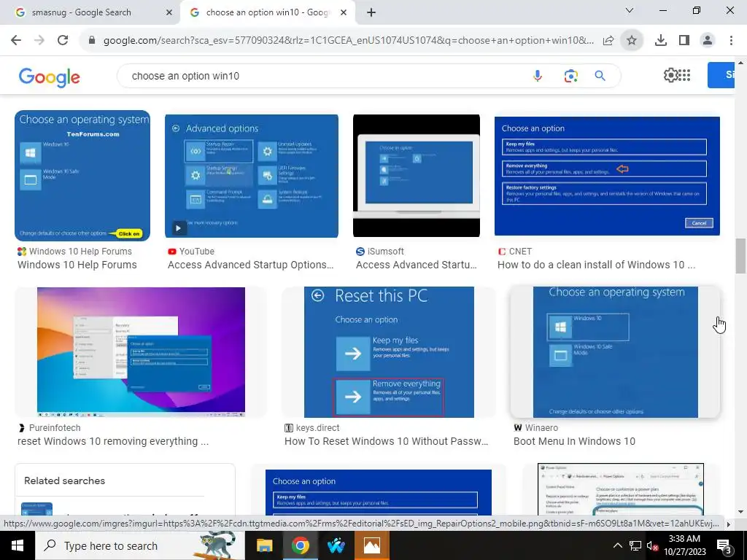Open the Winaero Choose an operating system image

[x=615, y=352]
